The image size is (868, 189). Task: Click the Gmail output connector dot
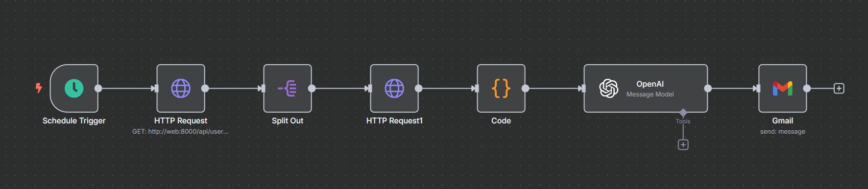click(807, 89)
